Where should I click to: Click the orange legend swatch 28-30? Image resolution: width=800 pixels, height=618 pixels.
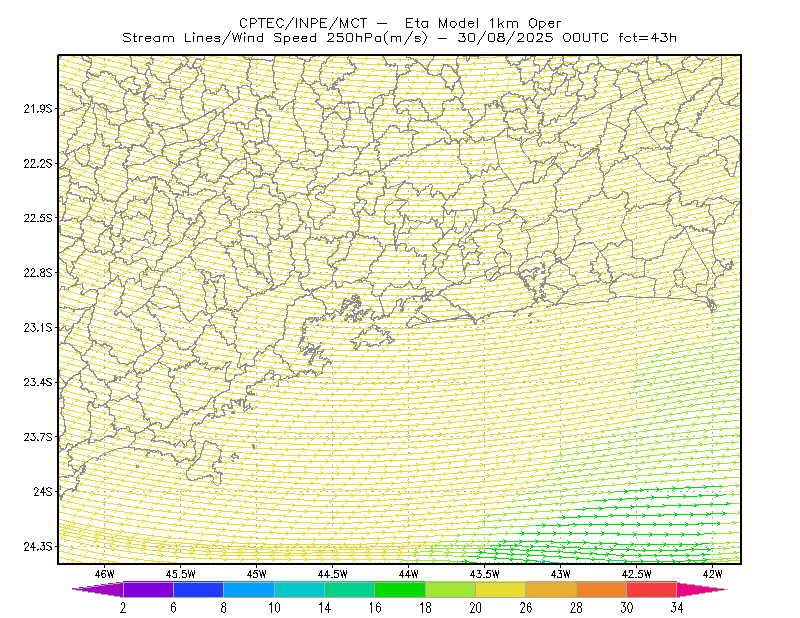(x=602, y=589)
